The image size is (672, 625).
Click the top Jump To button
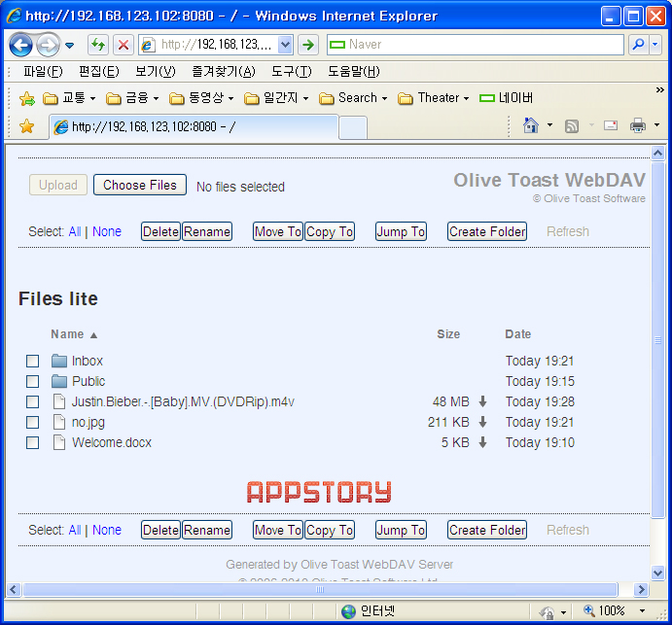401,231
